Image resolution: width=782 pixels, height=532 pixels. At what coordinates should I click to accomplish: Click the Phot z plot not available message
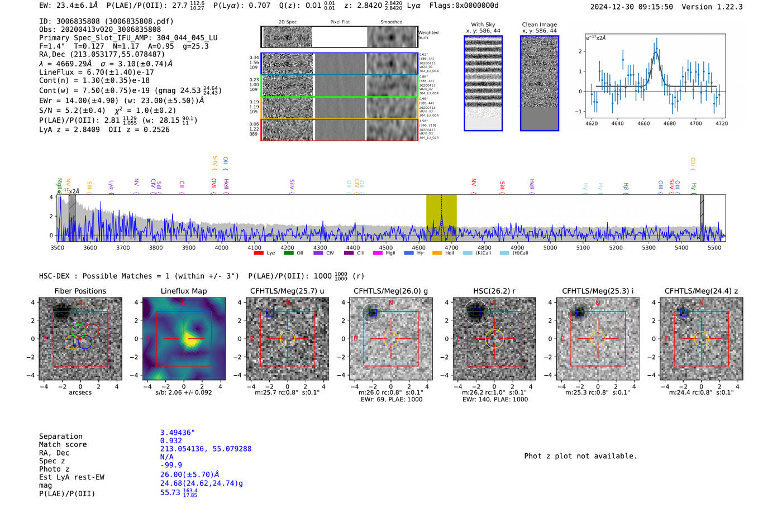[580, 456]
